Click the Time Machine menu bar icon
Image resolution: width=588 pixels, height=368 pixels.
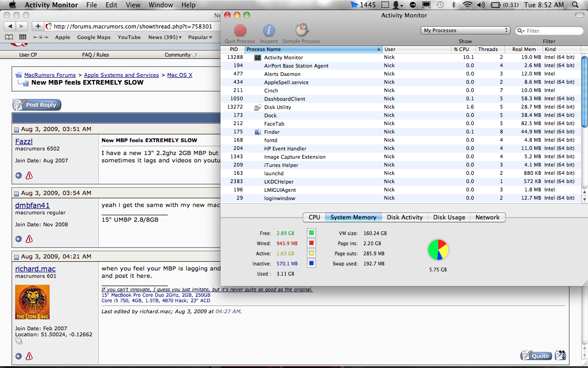pos(440,5)
